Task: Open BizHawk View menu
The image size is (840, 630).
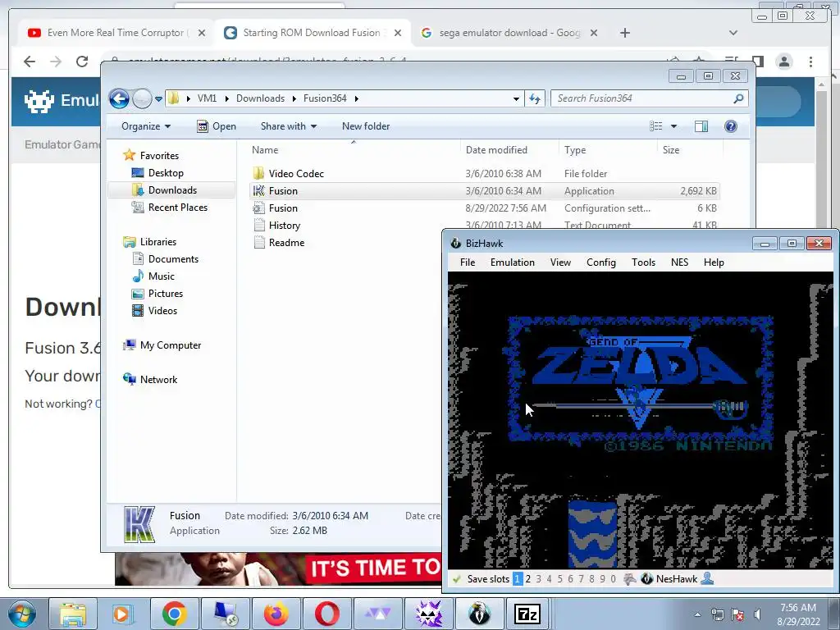Action: click(x=560, y=262)
